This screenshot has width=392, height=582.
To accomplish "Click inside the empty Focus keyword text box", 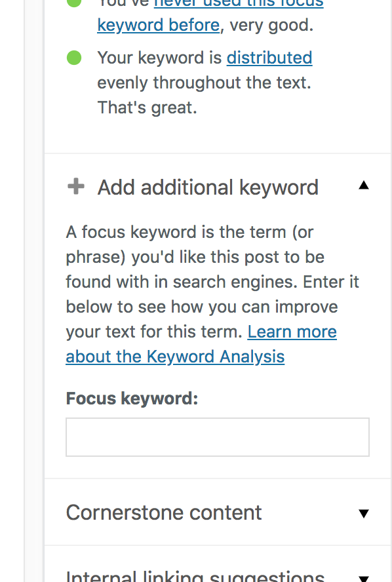I will pyautogui.click(x=217, y=436).
